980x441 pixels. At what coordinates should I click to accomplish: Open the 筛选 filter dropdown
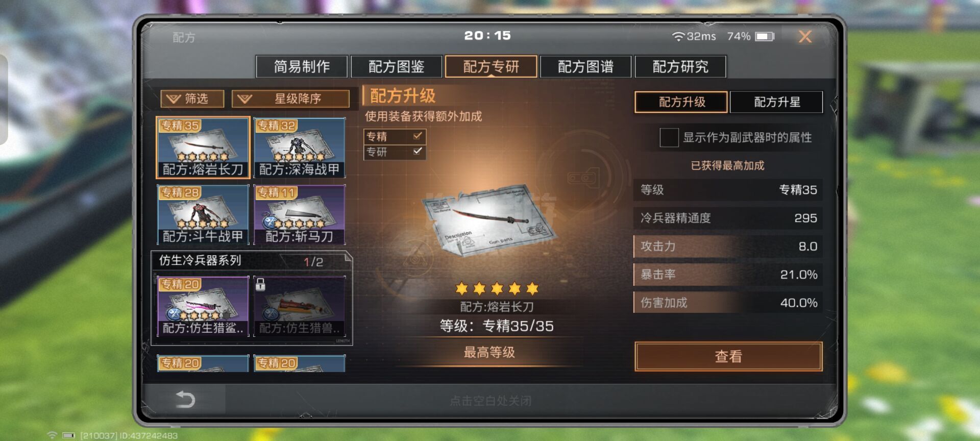[192, 99]
